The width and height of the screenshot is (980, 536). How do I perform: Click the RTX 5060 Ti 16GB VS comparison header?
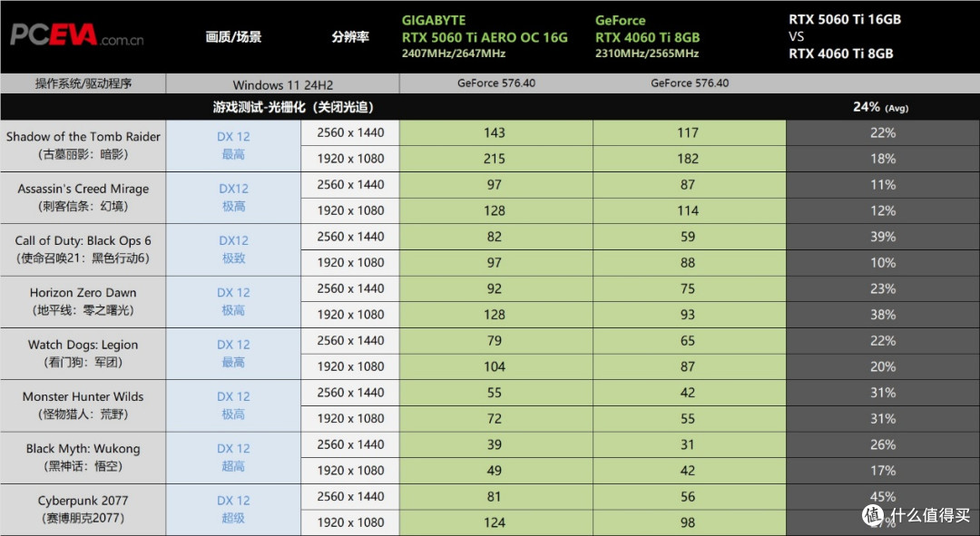pos(845,36)
